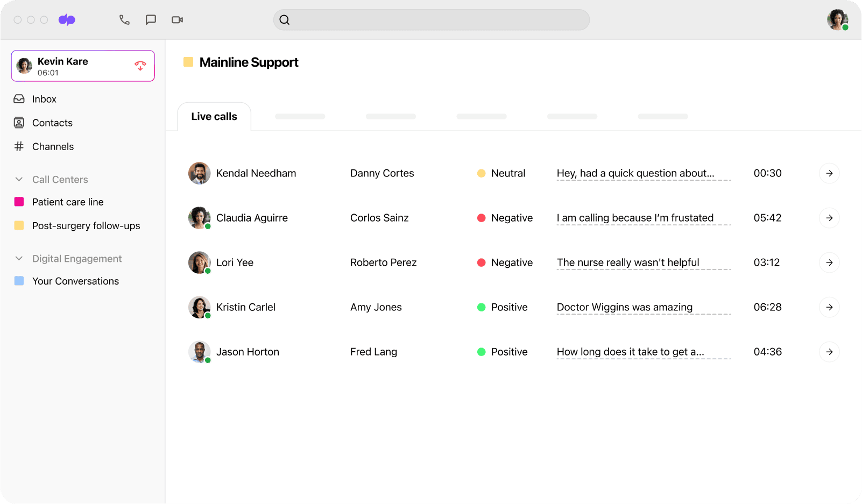This screenshot has width=862, height=504.
Task: Expand Jason Horton's call details arrow
Action: pyautogui.click(x=829, y=352)
